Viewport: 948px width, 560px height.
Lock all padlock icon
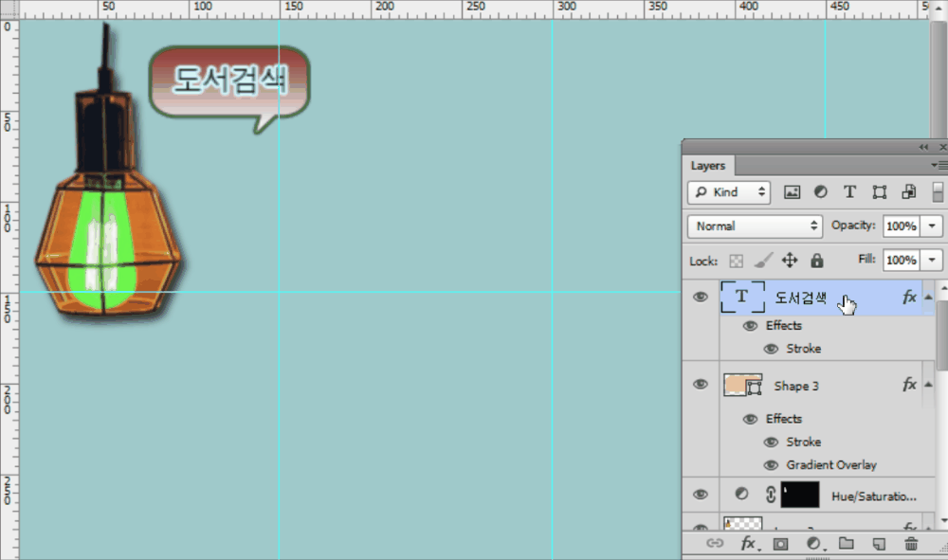point(817,261)
